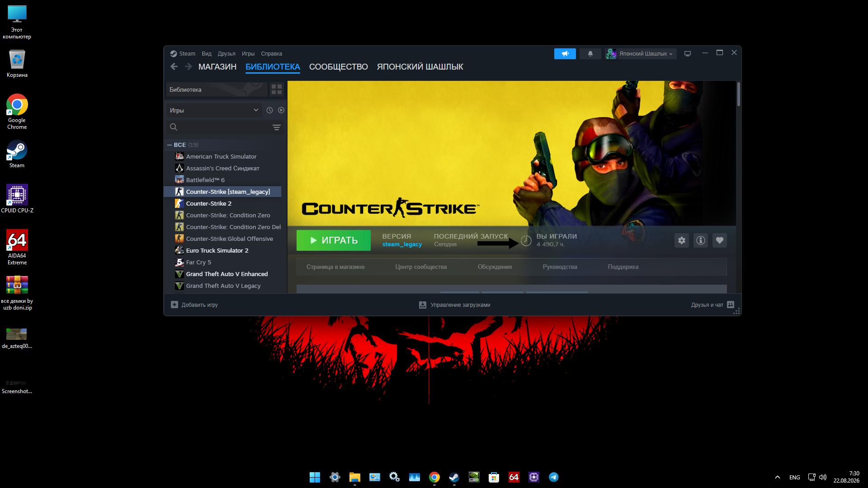Open the Вид menu
Screen dimensions: 868x488
pyautogui.click(x=207, y=54)
